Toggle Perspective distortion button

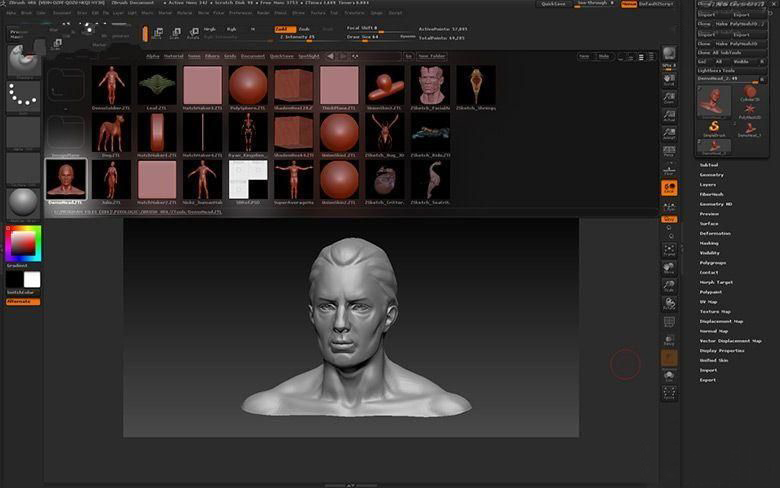pyautogui.click(x=669, y=151)
